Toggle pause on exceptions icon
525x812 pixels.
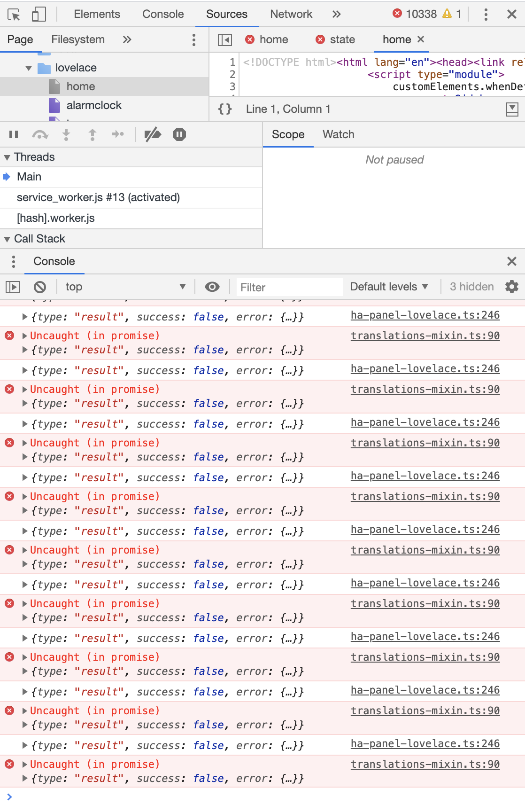pos(179,135)
